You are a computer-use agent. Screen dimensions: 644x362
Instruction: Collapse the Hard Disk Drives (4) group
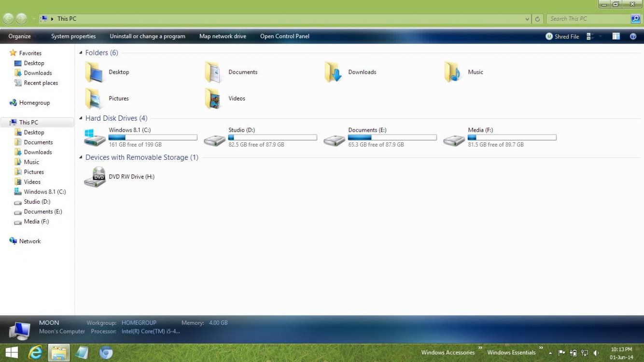tap(81, 119)
